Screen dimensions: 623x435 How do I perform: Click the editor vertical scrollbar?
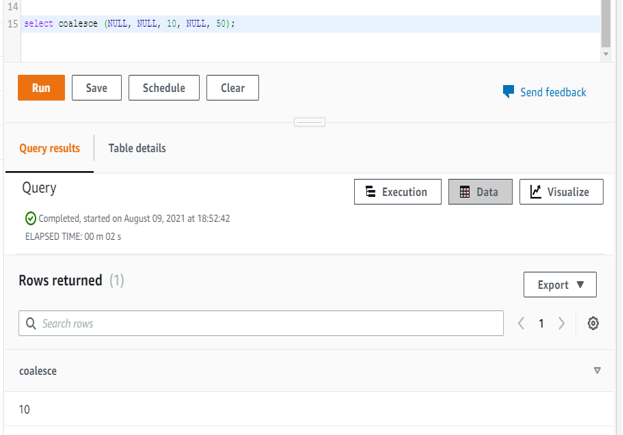(x=605, y=25)
